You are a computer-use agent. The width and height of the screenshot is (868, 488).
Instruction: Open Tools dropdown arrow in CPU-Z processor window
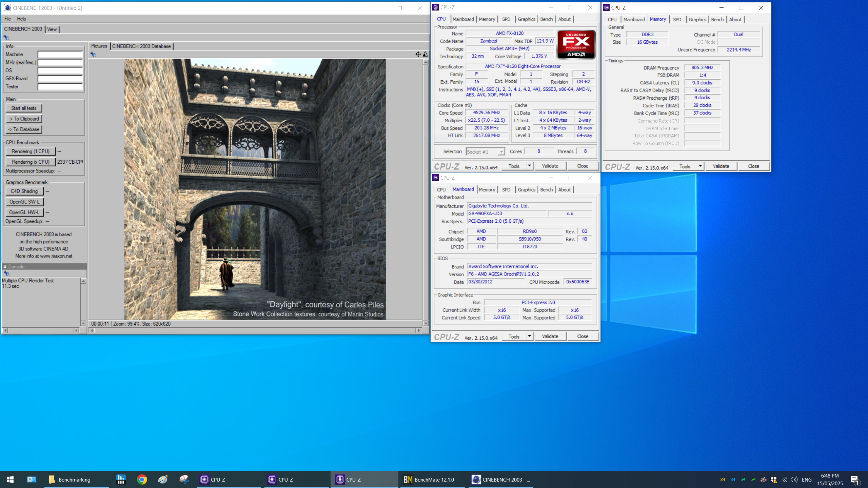(x=529, y=166)
